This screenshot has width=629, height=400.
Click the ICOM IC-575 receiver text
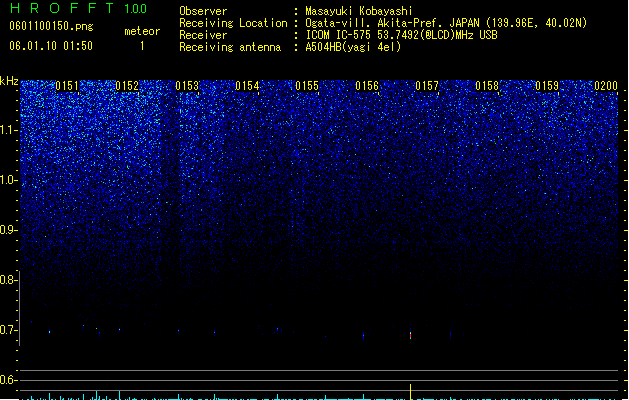pyautogui.click(x=401, y=35)
